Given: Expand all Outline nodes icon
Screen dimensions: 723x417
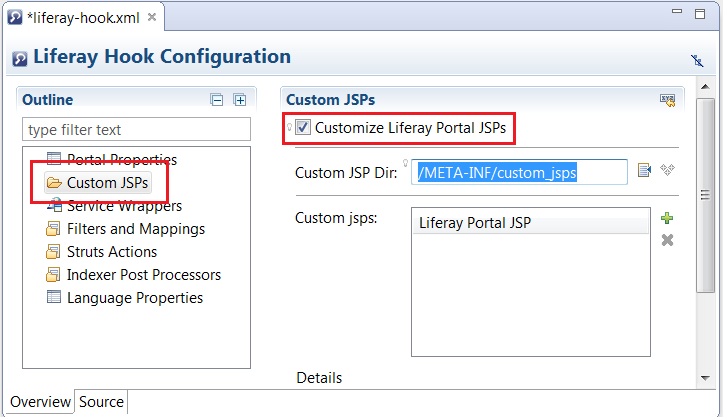Looking at the screenshot, I should pyautogui.click(x=240, y=100).
